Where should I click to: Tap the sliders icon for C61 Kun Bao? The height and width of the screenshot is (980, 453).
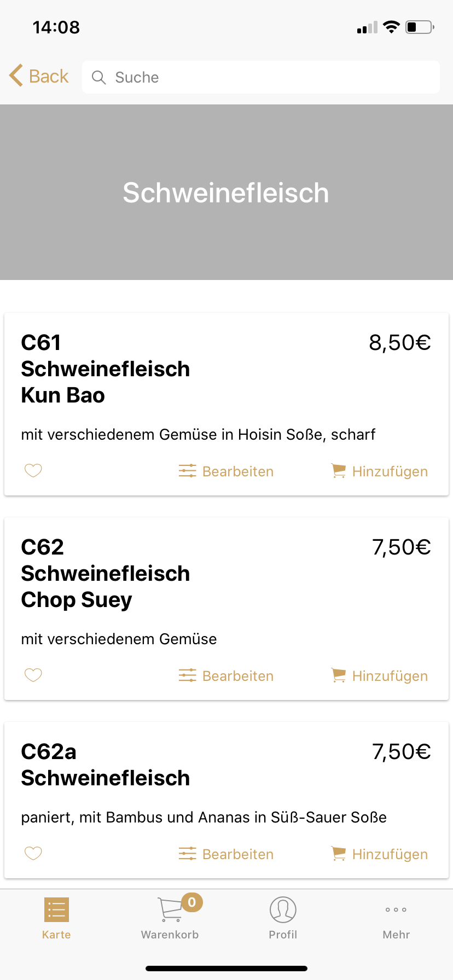pyautogui.click(x=187, y=471)
